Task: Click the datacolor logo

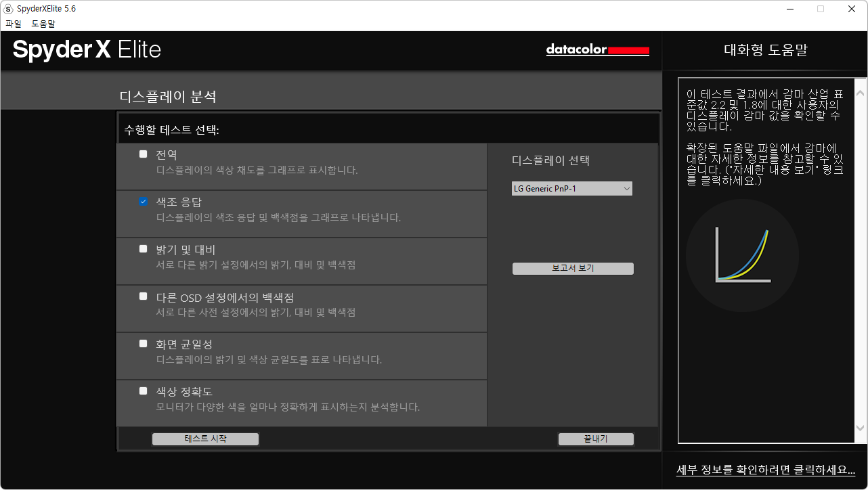Action: [x=598, y=50]
